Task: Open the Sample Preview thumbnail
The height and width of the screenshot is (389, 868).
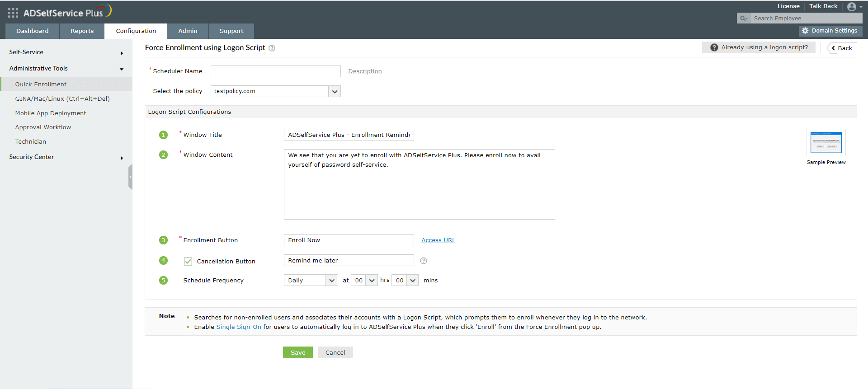Action: (x=826, y=142)
